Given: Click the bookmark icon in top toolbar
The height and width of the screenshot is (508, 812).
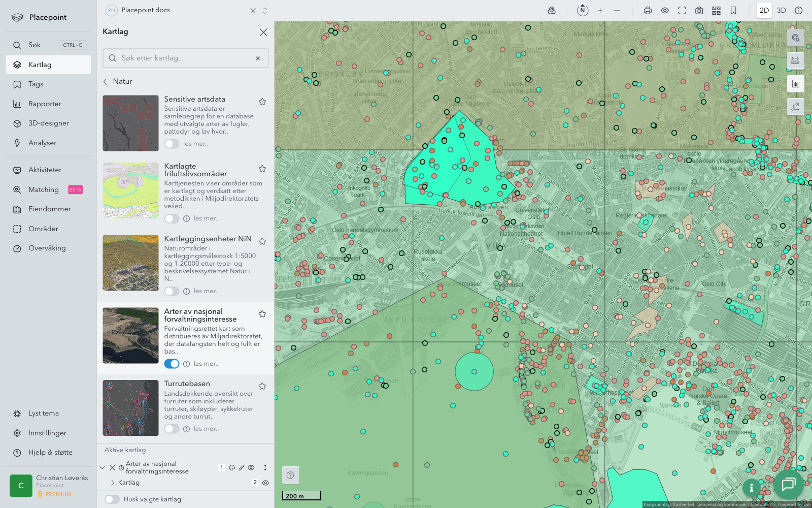Looking at the screenshot, I should [x=733, y=11].
